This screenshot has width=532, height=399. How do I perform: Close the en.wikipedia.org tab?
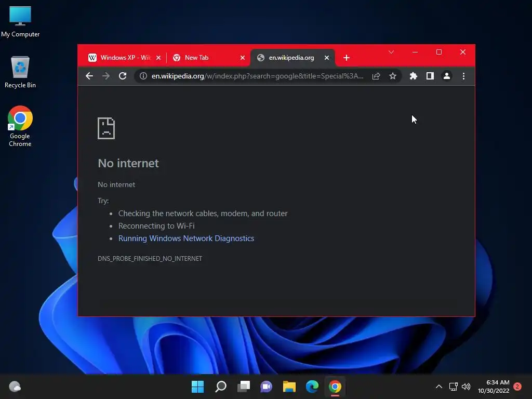(327, 58)
